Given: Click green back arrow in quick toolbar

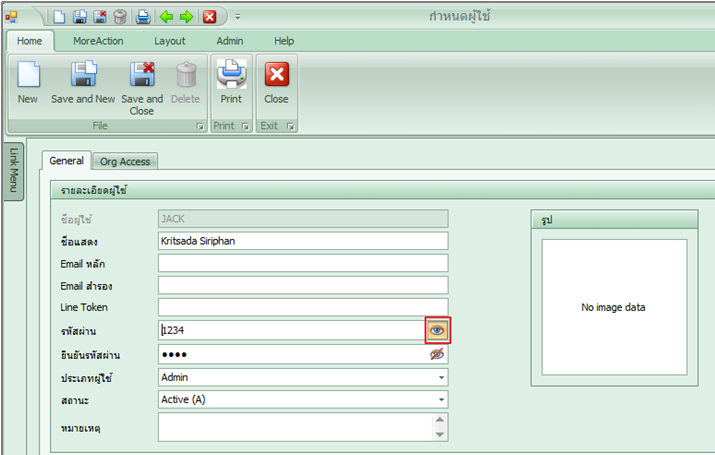Looking at the screenshot, I should 166,16.
